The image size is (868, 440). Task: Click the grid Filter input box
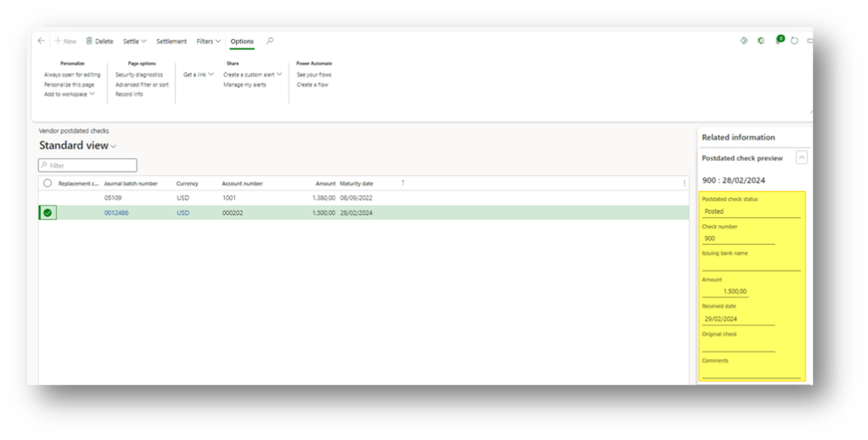click(x=87, y=165)
